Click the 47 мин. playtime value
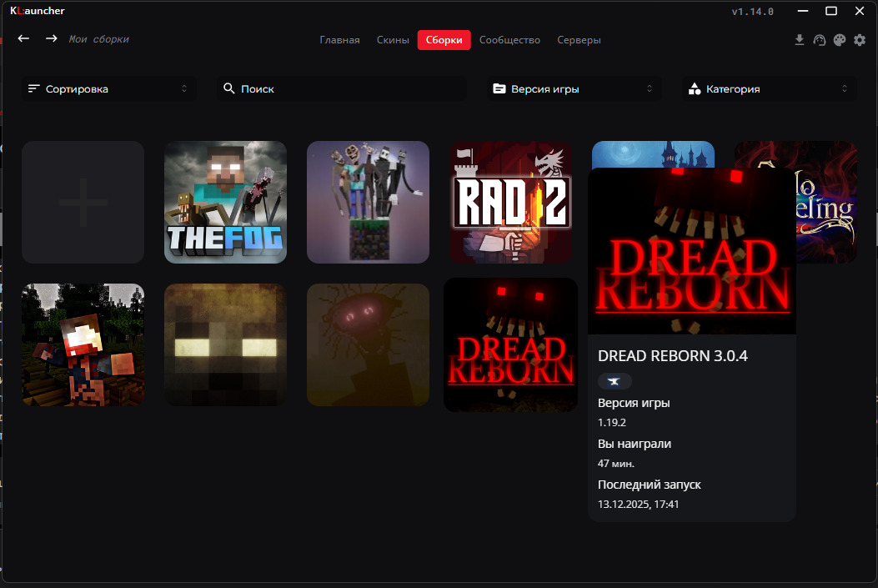The width and height of the screenshot is (878, 588). click(616, 464)
